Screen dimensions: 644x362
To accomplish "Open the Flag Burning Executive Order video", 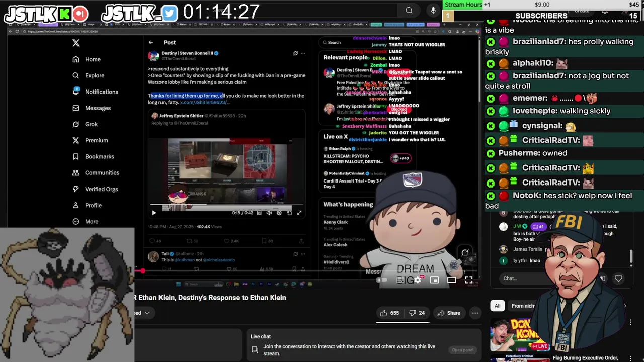I will pos(585,358).
